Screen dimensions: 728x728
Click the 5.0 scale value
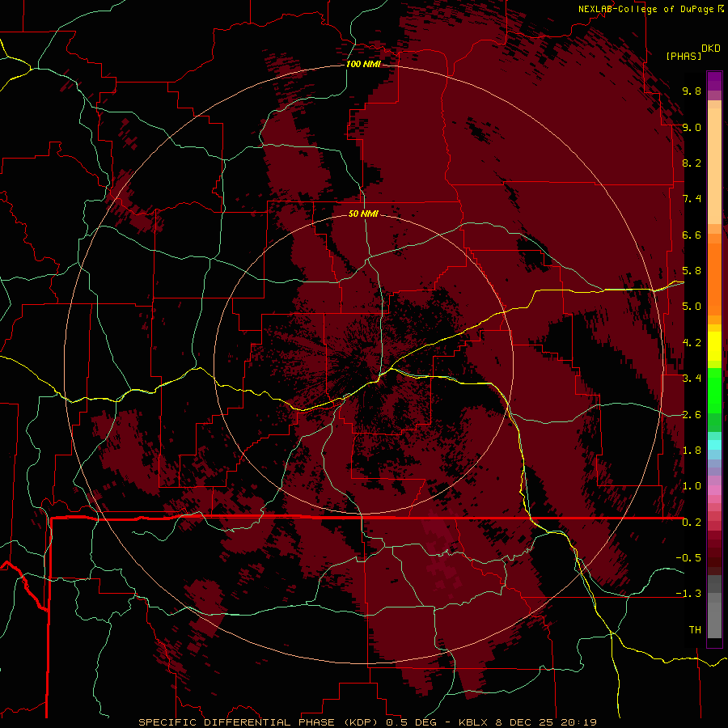[692, 307]
